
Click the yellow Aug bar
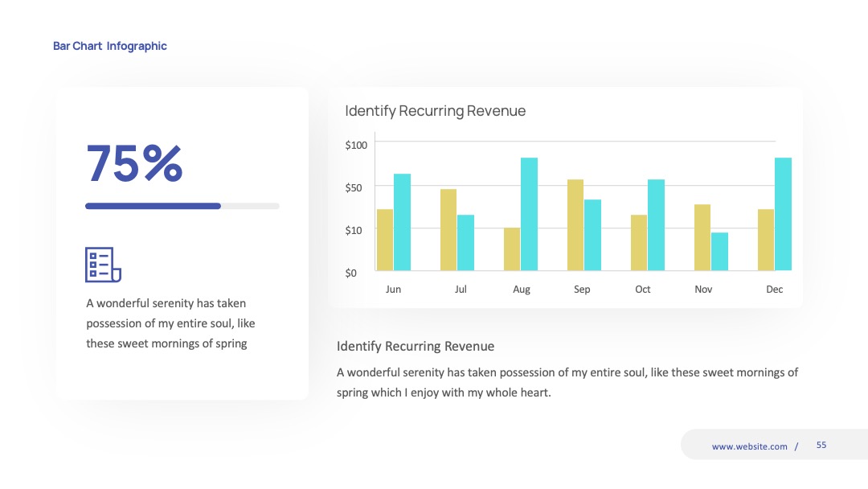click(x=512, y=249)
